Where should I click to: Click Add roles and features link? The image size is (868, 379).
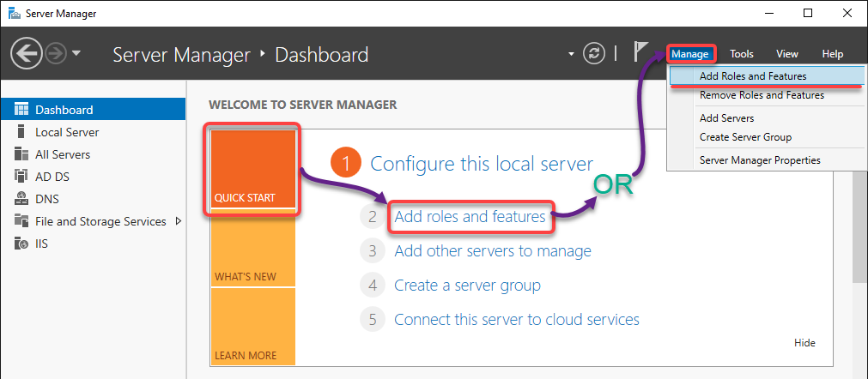pyautogui.click(x=470, y=217)
